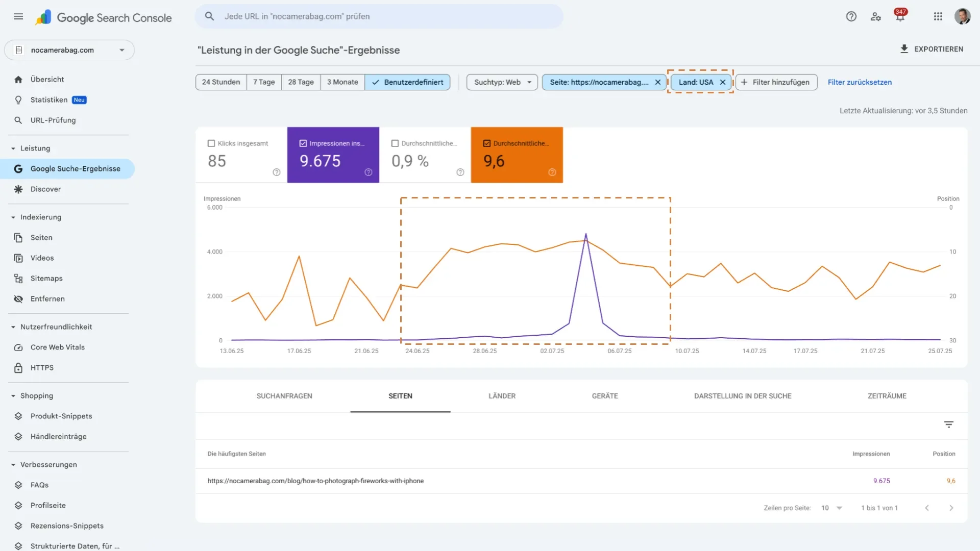
Task: Switch to the Suchanfragen tab
Action: click(x=284, y=396)
